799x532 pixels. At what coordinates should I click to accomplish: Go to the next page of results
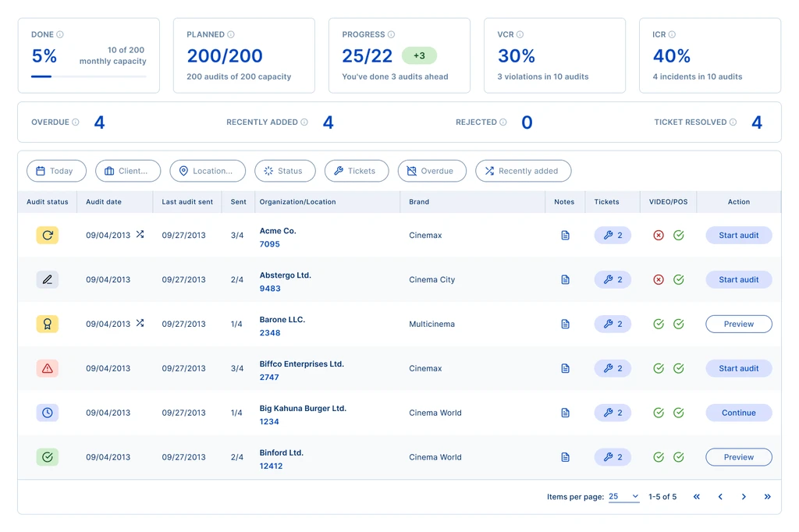pyautogui.click(x=744, y=496)
